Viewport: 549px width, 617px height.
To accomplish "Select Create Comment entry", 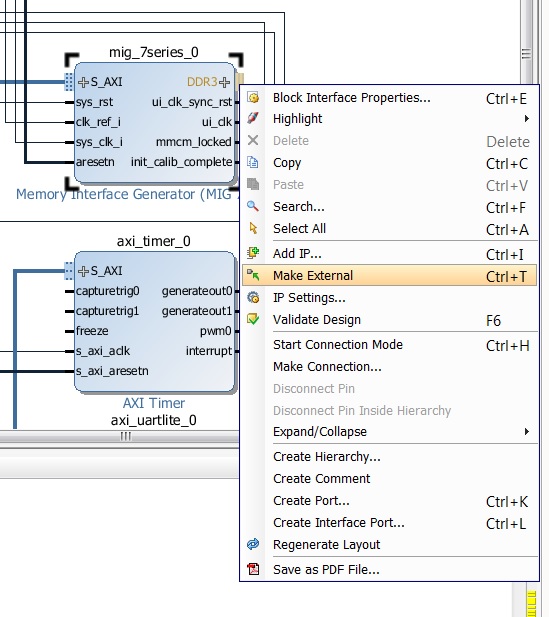I will 390,478.
